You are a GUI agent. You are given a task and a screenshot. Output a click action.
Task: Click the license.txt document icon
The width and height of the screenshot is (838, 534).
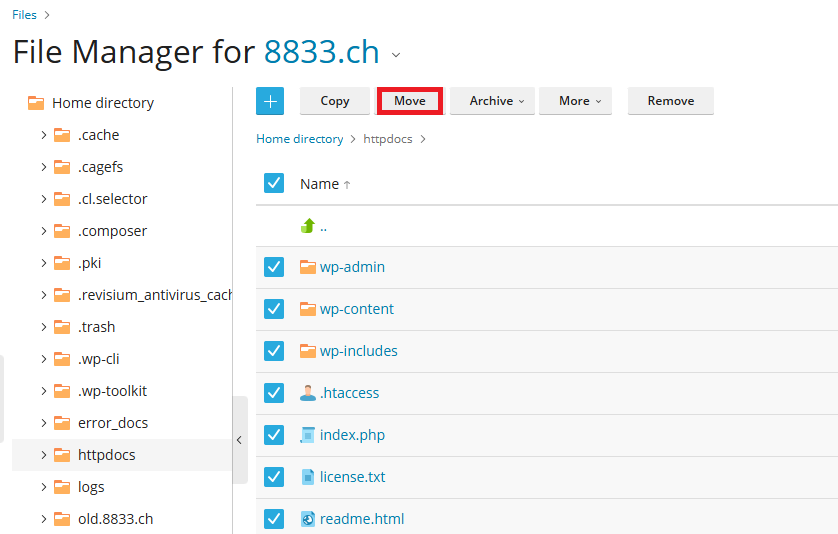(308, 477)
